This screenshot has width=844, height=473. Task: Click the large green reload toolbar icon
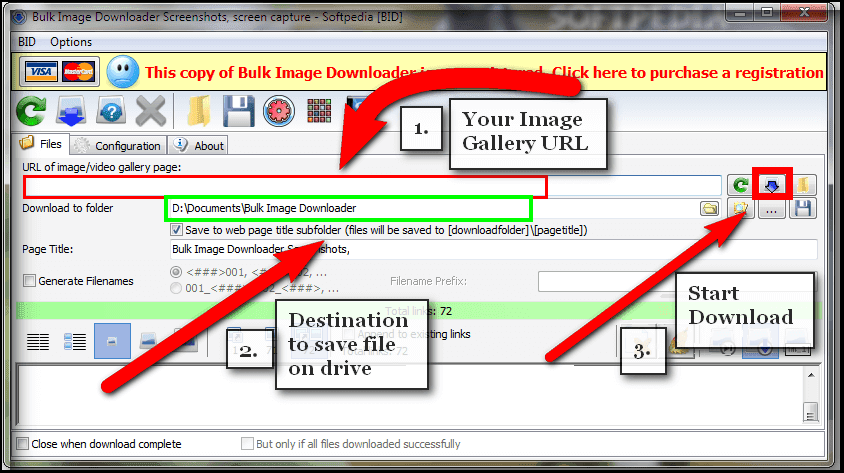point(31,111)
